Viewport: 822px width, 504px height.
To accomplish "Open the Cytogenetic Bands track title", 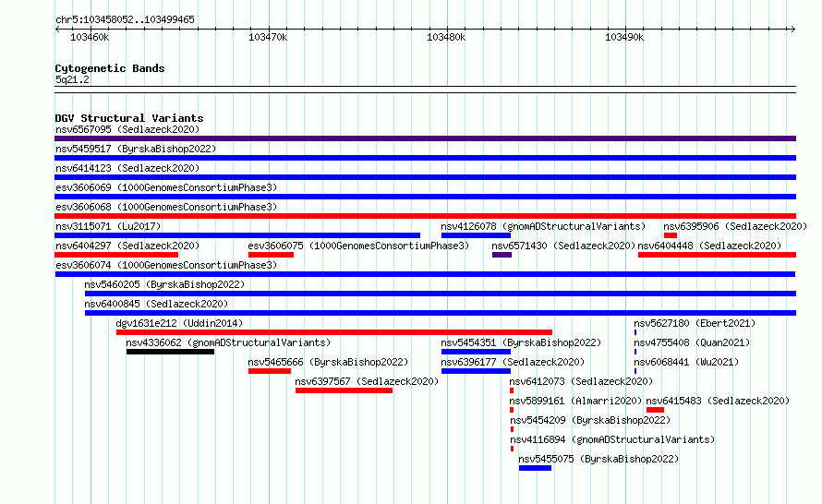I will pyautogui.click(x=110, y=68).
